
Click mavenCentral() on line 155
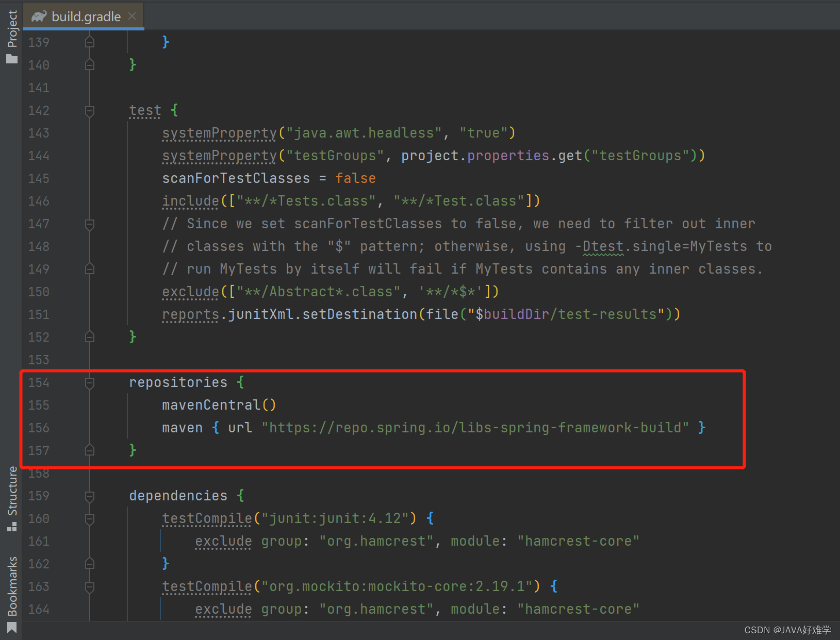pyautogui.click(x=219, y=405)
